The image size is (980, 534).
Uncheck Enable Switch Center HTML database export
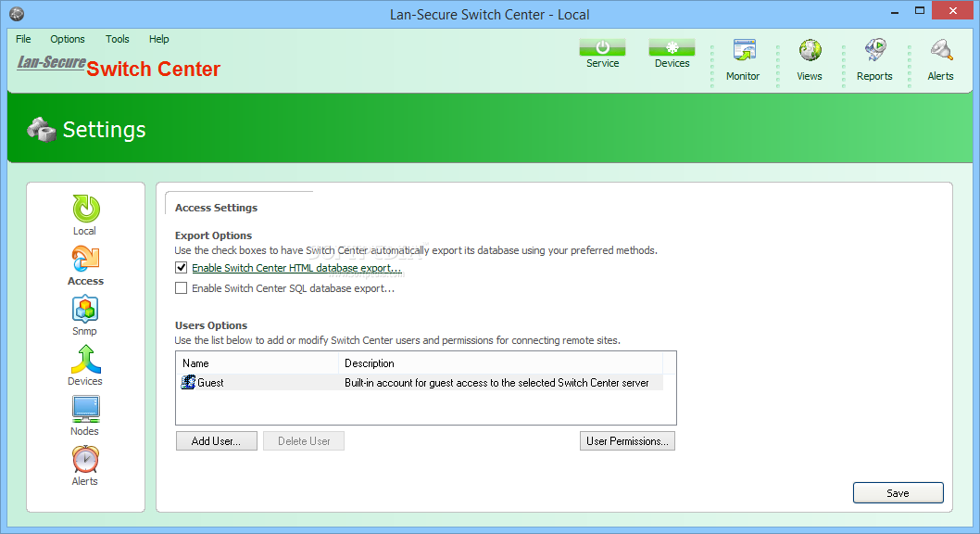tap(182, 268)
